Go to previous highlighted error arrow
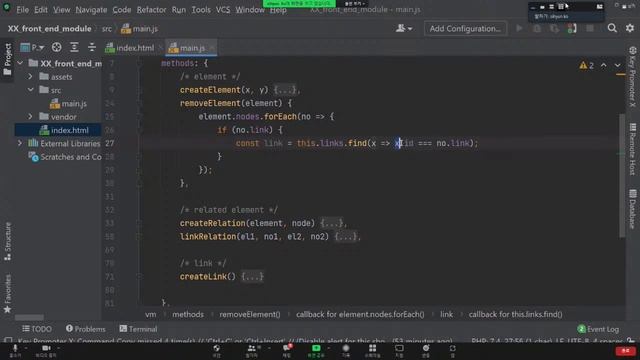The image size is (640, 360). coord(603,65)
